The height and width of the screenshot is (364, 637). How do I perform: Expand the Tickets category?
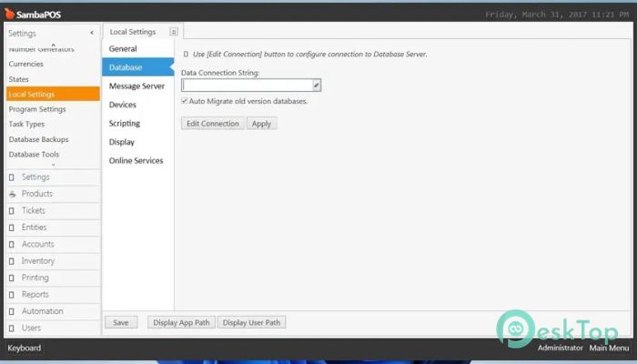pyautogui.click(x=53, y=210)
